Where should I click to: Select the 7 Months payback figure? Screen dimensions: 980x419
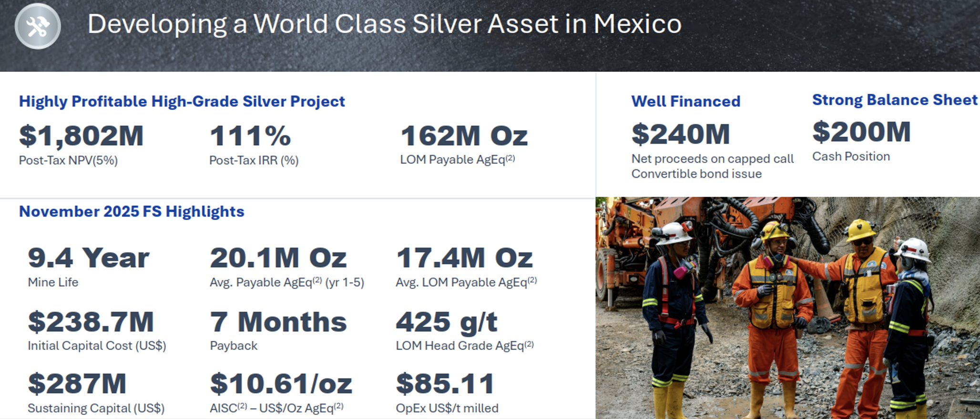[x=278, y=322]
